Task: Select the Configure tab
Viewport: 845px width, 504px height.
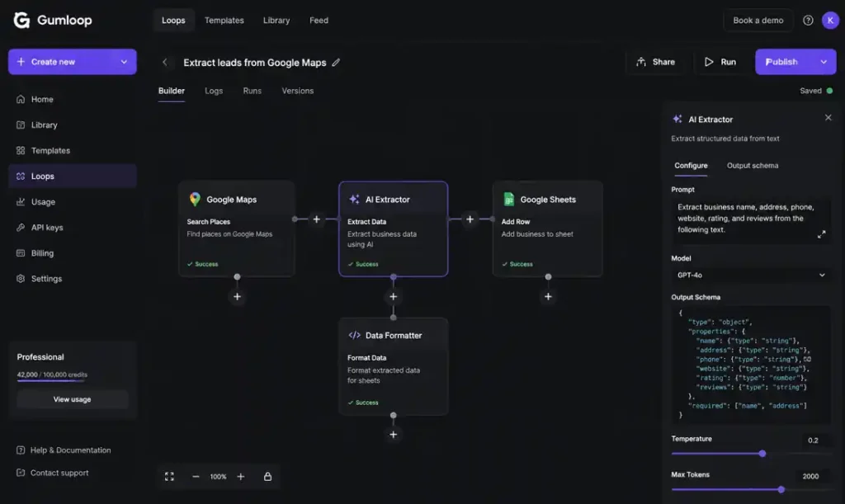Action: (691, 166)
